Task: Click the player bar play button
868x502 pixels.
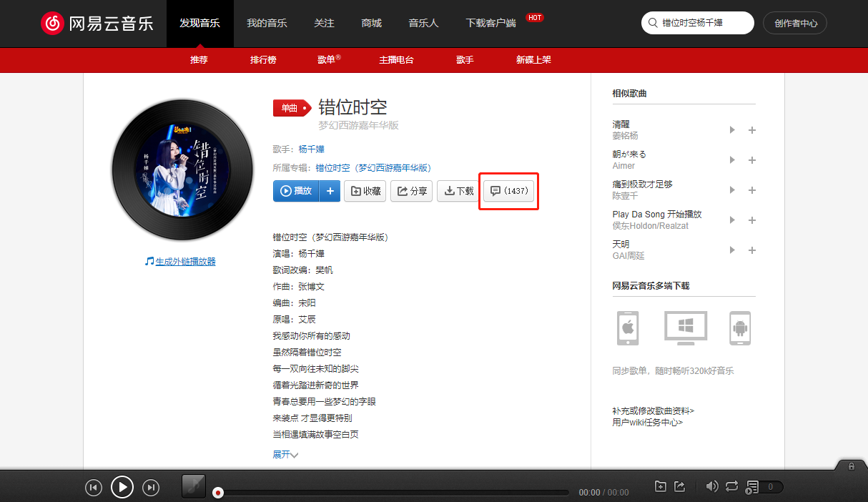Action: pos(122,488)
